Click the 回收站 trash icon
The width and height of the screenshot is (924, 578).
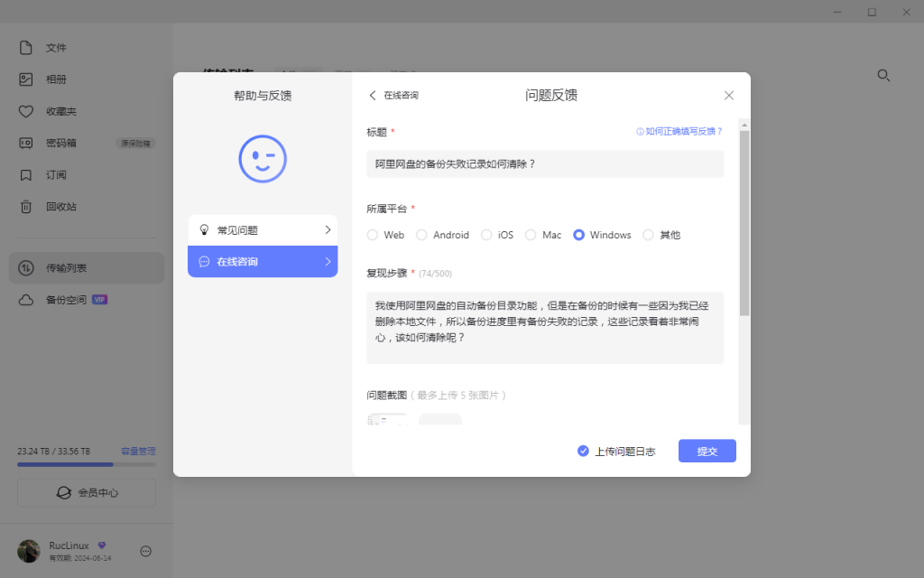click(26, 207)
